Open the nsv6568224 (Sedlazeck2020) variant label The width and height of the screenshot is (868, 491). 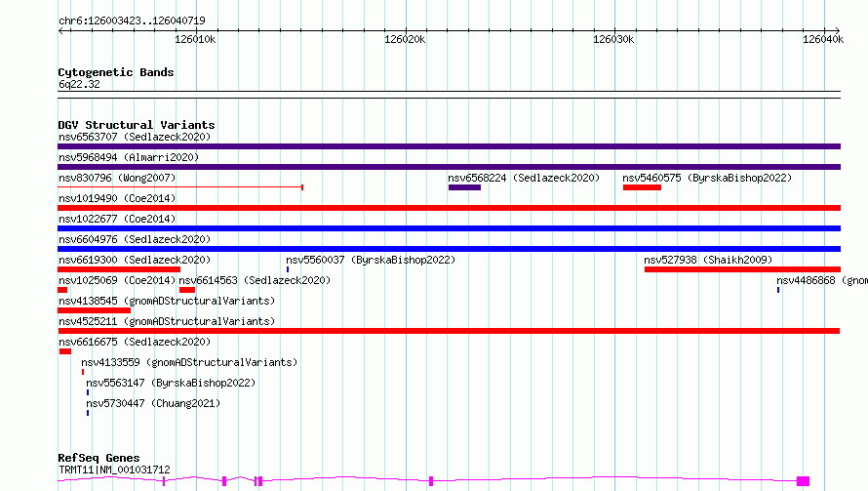point(524,178)
